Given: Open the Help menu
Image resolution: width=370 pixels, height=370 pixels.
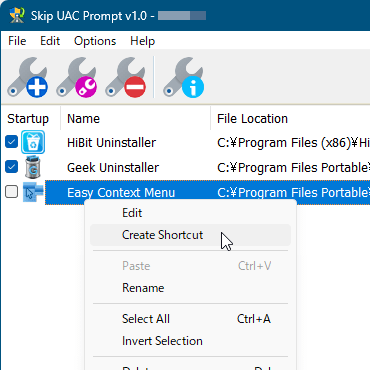Looking at the screenshot, I should click(142, 41).
